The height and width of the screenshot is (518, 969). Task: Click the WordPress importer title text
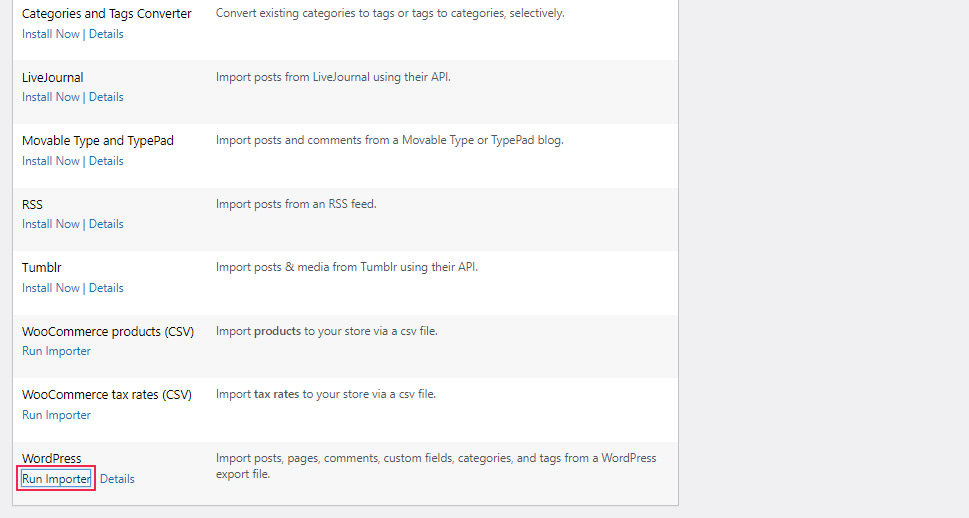point(51,459)
